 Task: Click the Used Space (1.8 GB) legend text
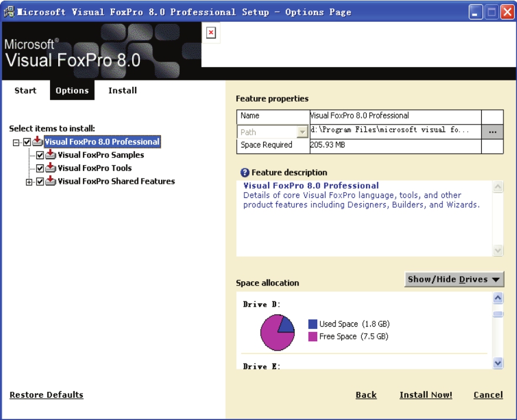354,324
